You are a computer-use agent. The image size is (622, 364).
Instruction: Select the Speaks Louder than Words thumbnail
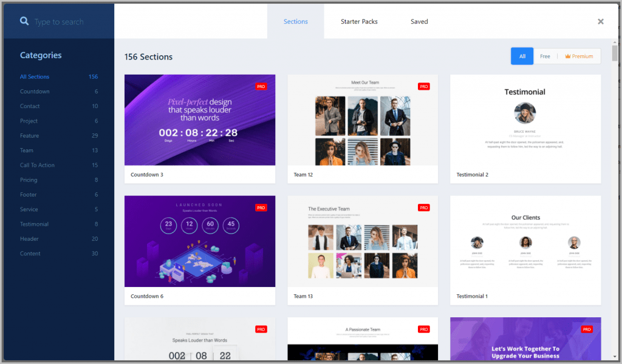[x=200, y=339]
